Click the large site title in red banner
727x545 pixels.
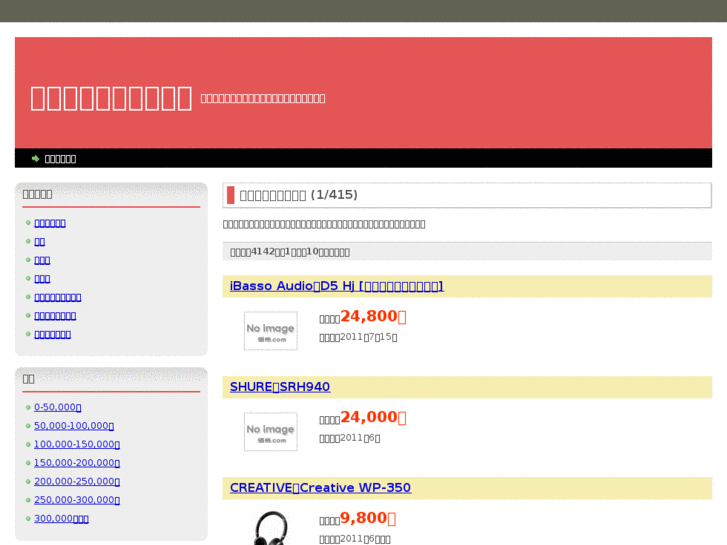(x=111, y=98)
